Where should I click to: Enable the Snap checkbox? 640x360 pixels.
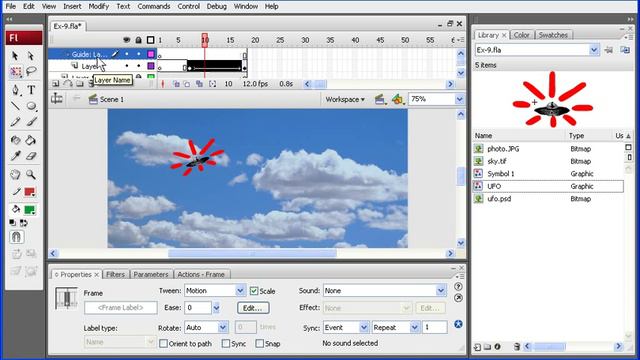click(260, 344)
